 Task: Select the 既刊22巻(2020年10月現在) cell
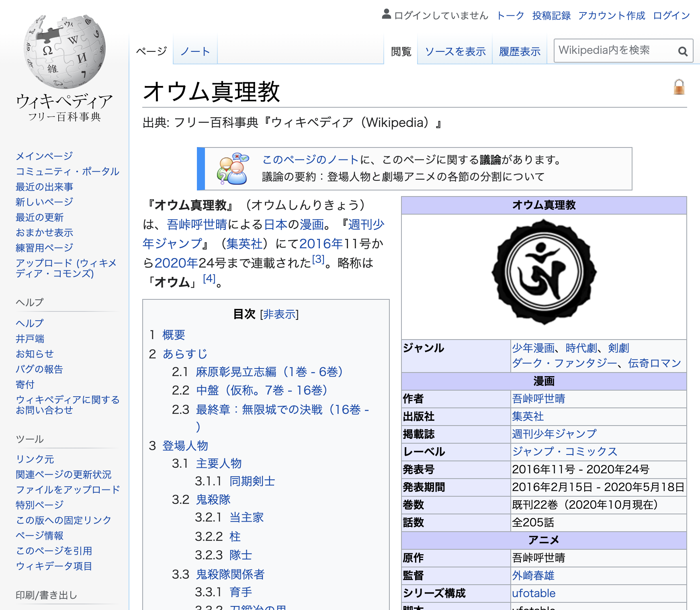599,505
